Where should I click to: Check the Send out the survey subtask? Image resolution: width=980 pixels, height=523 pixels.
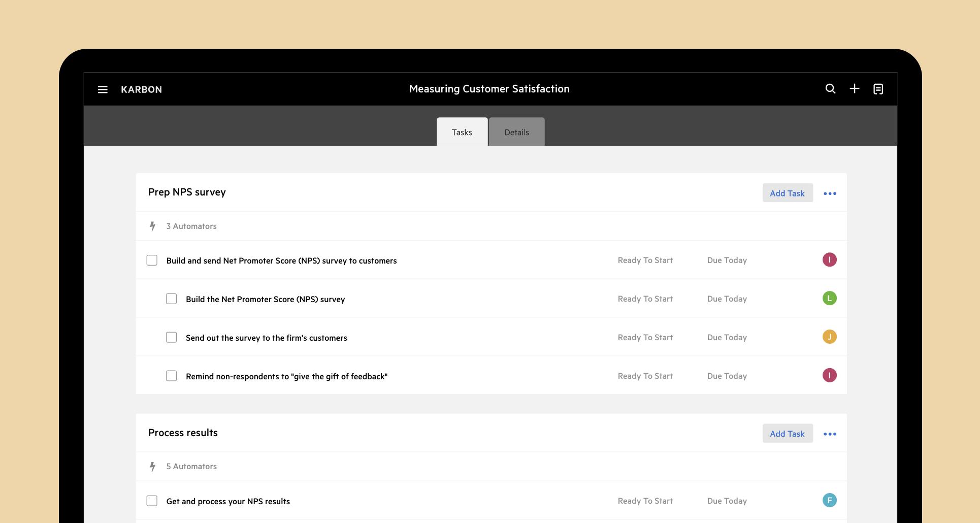pyautogui.click(x=171, y=337)
